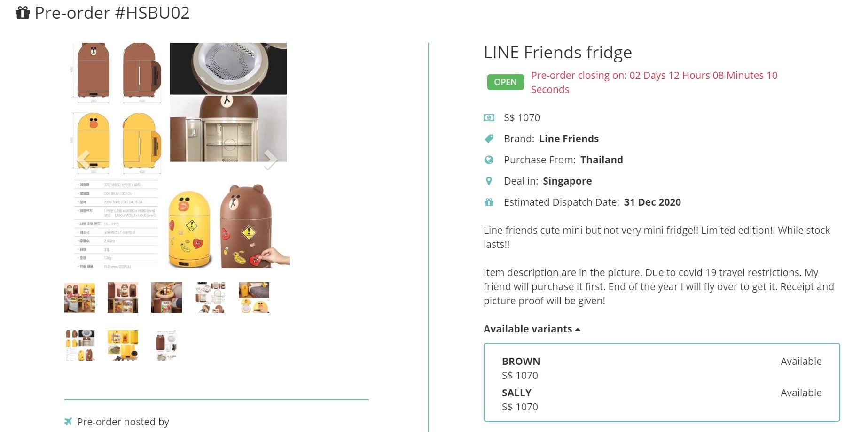Open the first thumbnail in the gallery
This screenshot has width=868, height=432.
click(79, 298)
